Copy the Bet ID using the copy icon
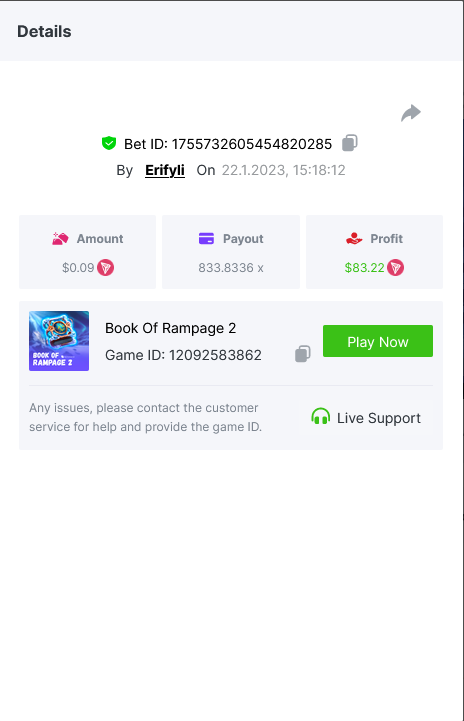The height and width of the screenshot is (721, 464). pos(350,143)
